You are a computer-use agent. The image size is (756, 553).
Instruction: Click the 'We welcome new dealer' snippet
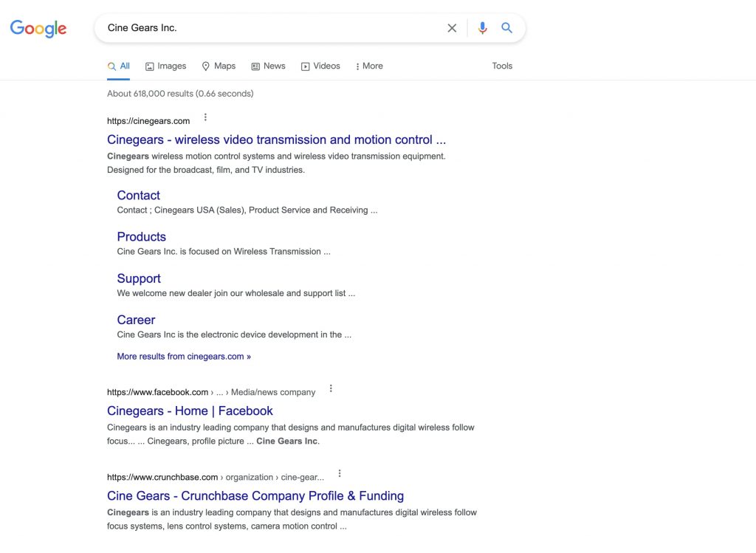(x=236, y=293)
